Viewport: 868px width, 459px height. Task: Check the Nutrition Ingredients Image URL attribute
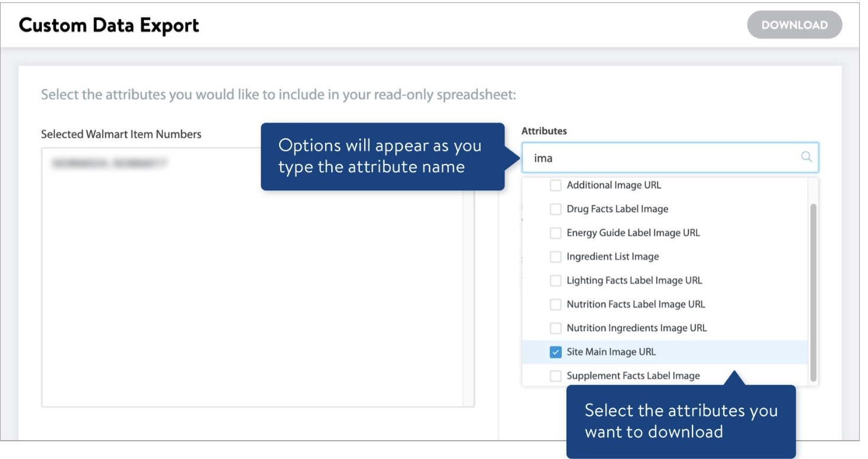(555, 327)
